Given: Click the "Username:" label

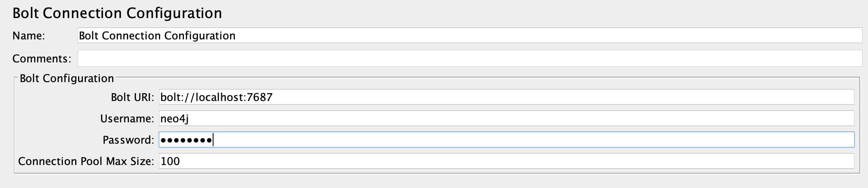Looking at the screenshot, I should 127,119.
